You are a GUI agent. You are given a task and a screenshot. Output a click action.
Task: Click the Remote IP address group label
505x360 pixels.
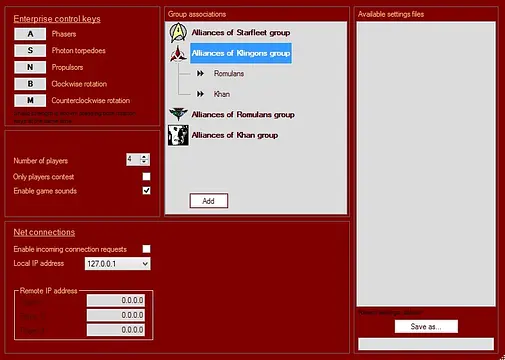click(49, 291)
